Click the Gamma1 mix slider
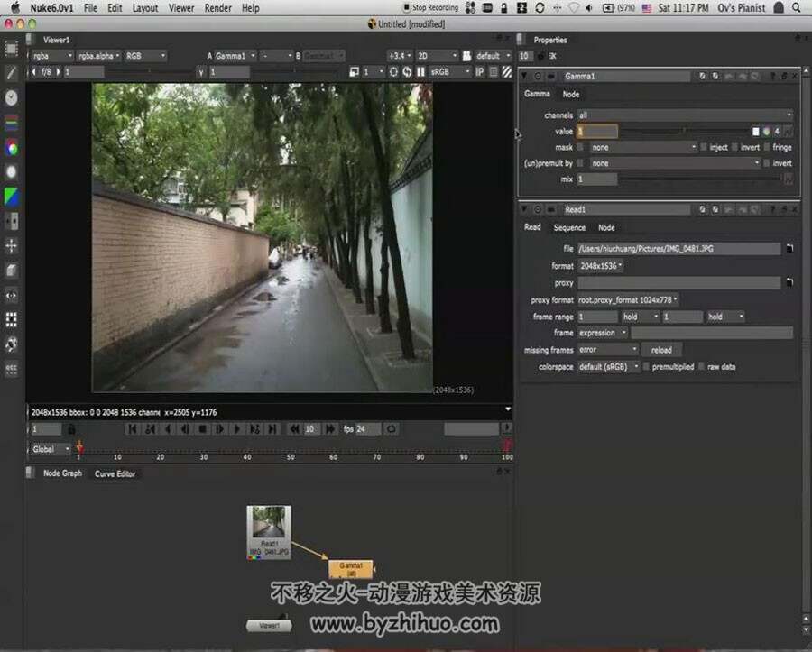The image size is (812, 652). [699, 179]
